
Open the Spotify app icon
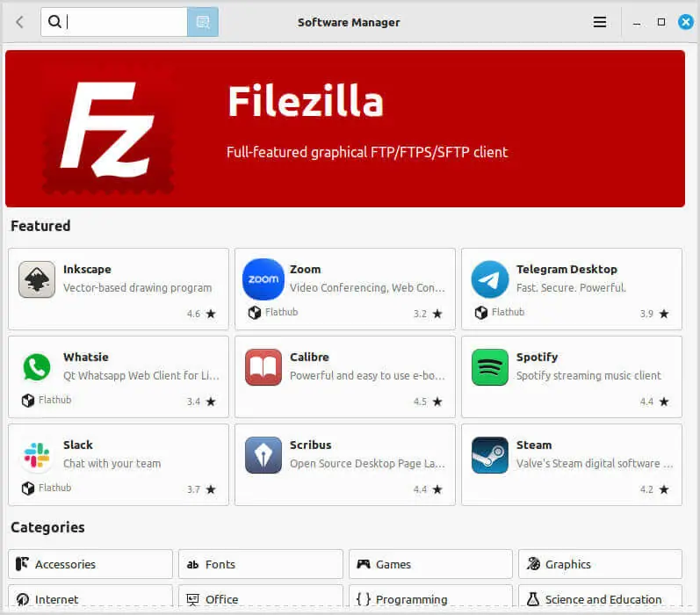[490, 367]
